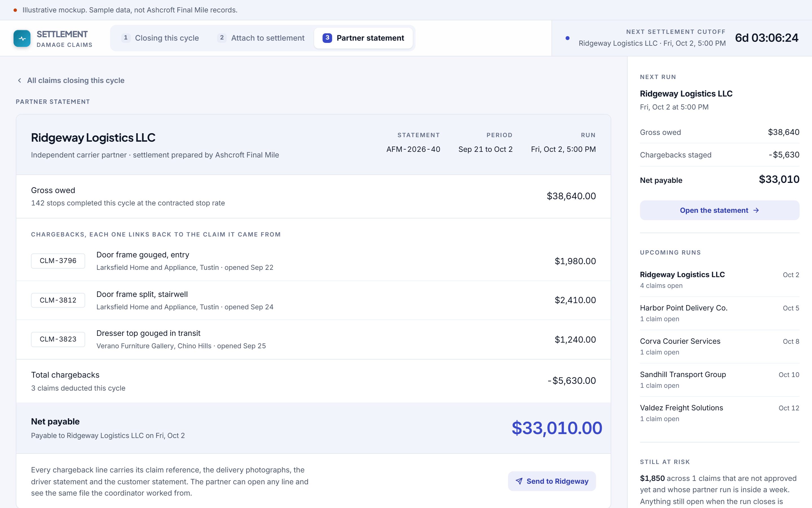Screen dimensions: 812x508
Task: Open claim CLM-3796 reference
Action: pyautogui.click(x=58, y=261)
